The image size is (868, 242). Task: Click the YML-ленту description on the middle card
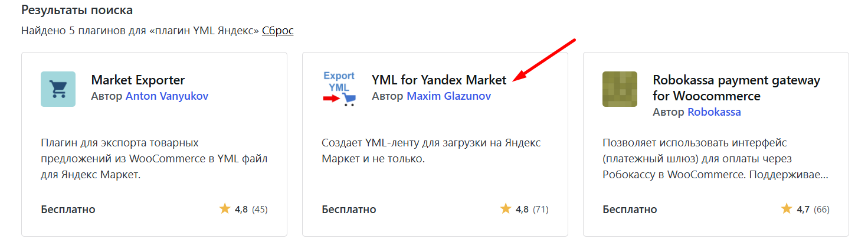tap(431, 151)
